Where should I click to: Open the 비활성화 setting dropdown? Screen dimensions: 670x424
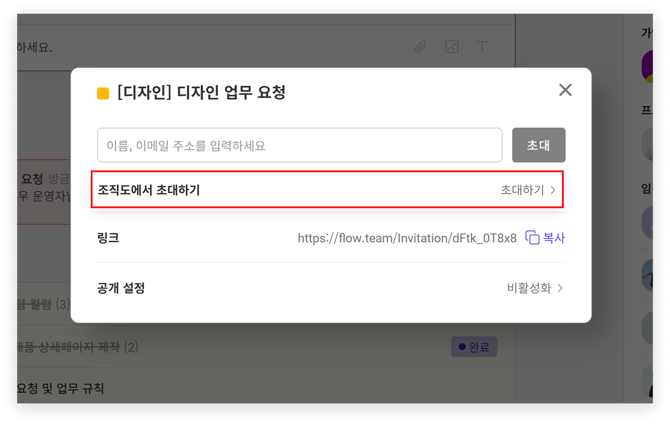pos(535,288)
